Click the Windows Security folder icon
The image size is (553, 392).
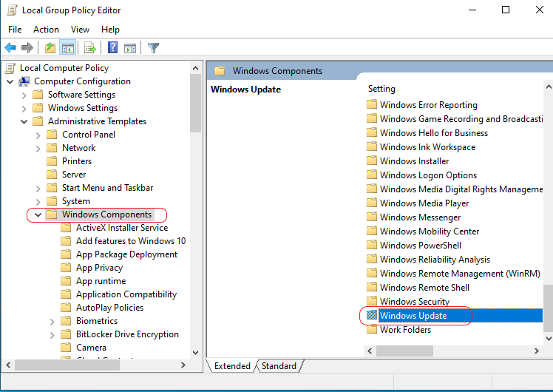click(x=372, y=301)
